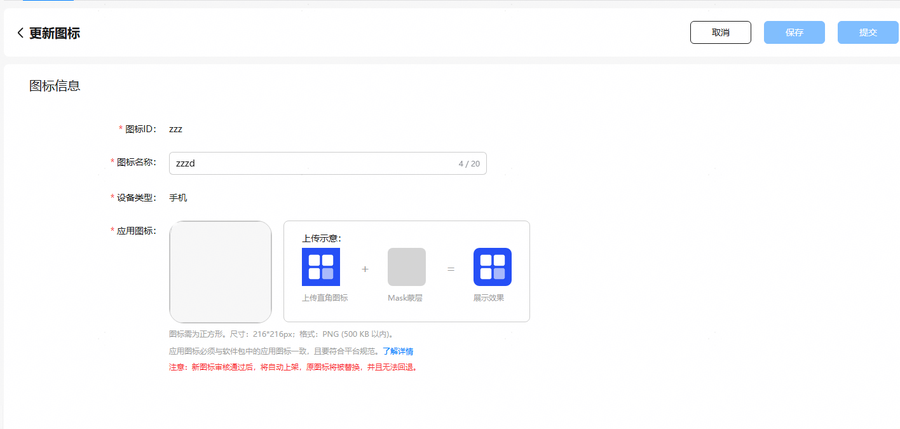This screenshot has height=429, width=900.
Task: Click the 更新图标 page title
Action: point(54,33)
